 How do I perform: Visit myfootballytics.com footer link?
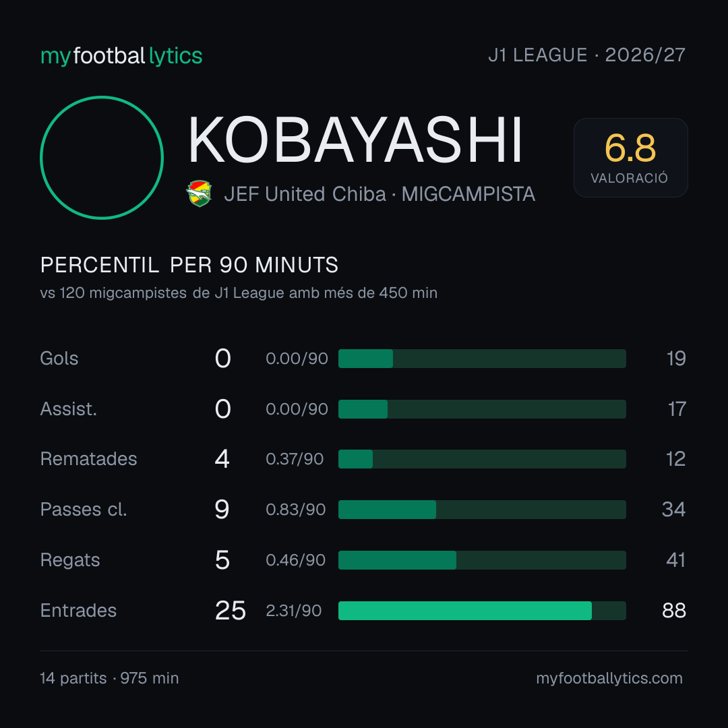coord(609,678)
